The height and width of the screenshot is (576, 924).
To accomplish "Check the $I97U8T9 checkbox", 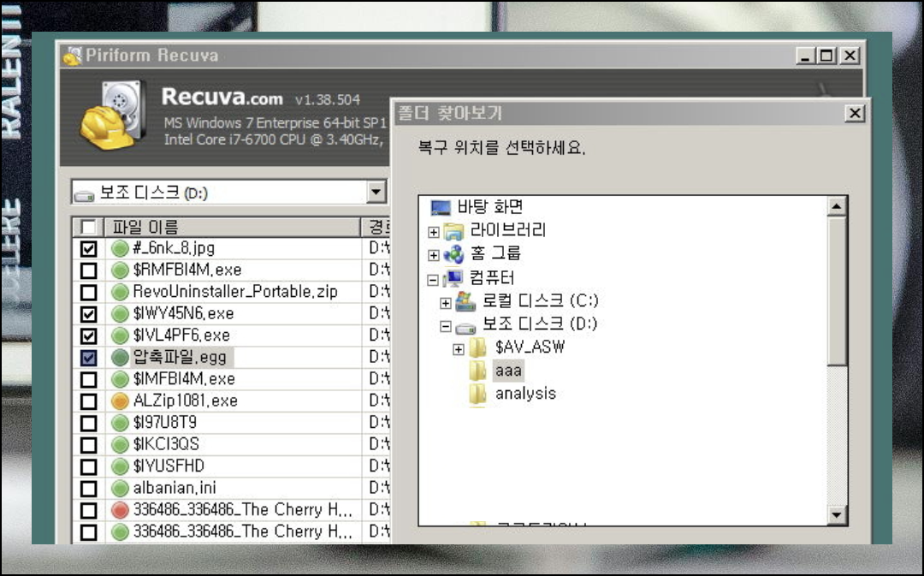I will tap(88, 424).
